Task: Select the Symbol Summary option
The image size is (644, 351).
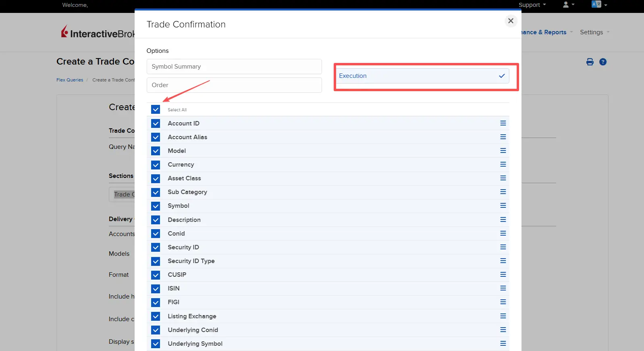Action: [x=234, y=67]
